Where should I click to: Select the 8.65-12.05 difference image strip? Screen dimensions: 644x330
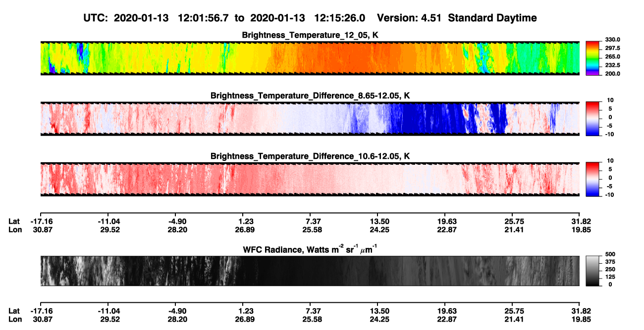310,118
